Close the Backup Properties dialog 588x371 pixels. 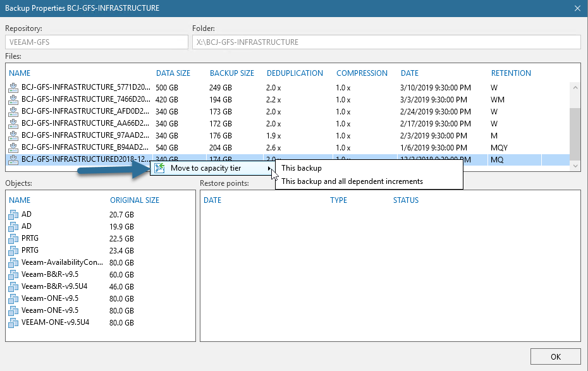[577, 8]
